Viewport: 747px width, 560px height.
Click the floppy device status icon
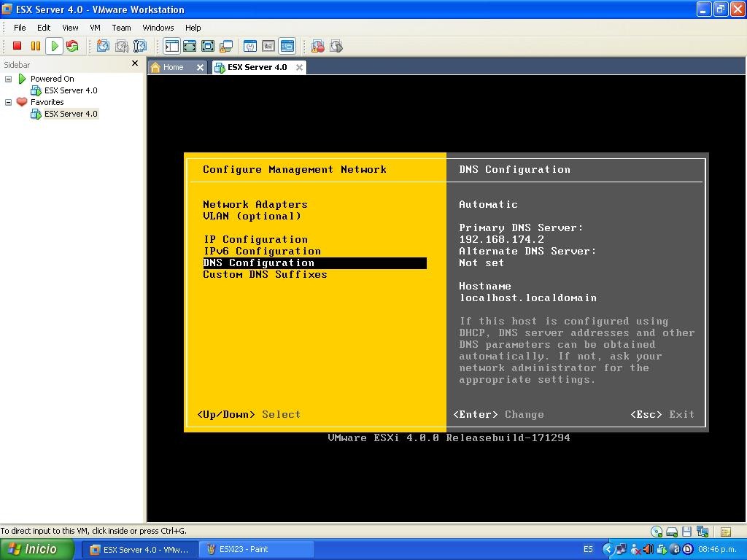(686, 532)
